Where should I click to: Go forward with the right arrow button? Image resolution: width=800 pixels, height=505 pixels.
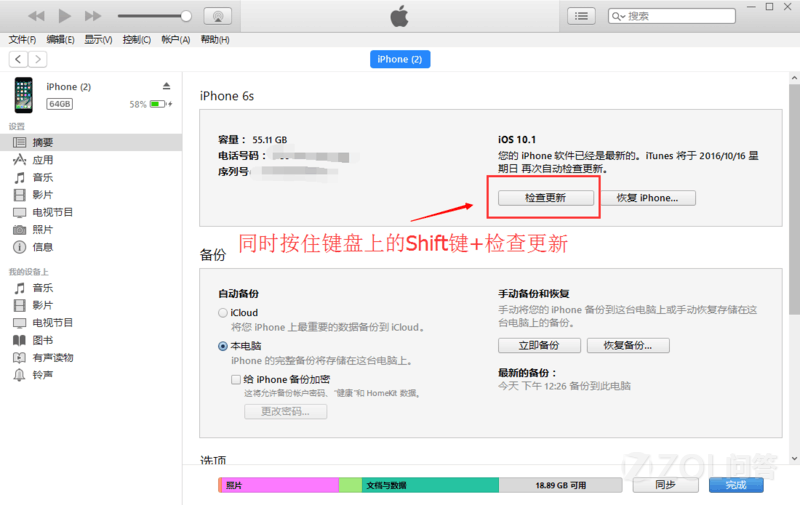tap(38, 59)
